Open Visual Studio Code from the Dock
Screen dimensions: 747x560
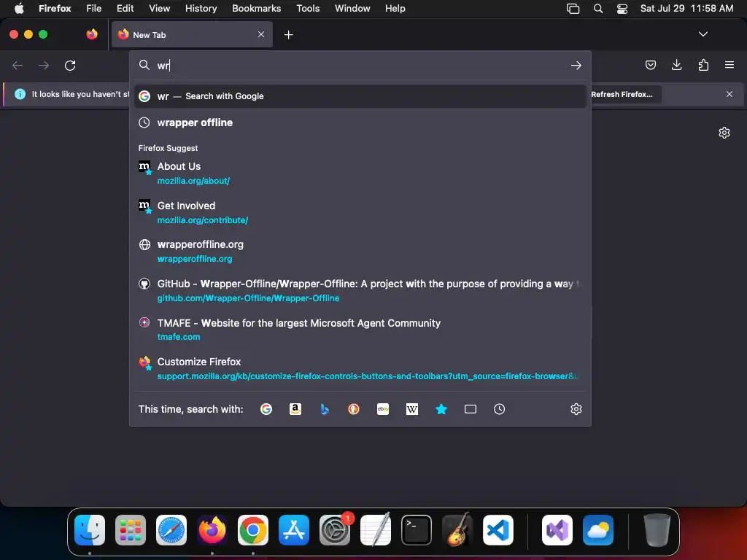click(x=498, y=530)
